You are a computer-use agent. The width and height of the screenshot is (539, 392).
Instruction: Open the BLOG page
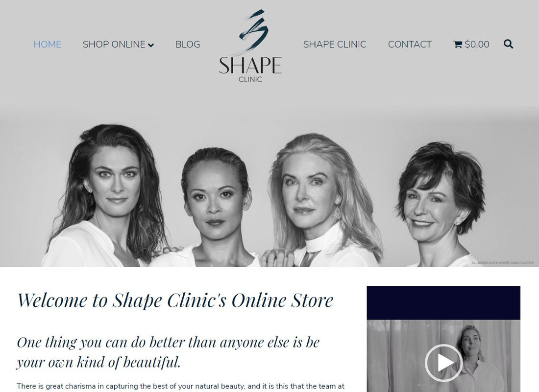click(188, 44)
